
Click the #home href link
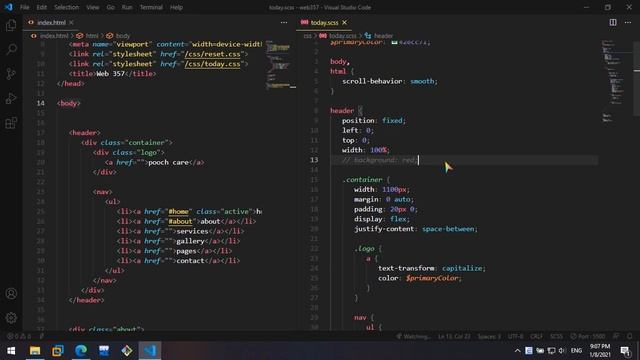[178, 211]
